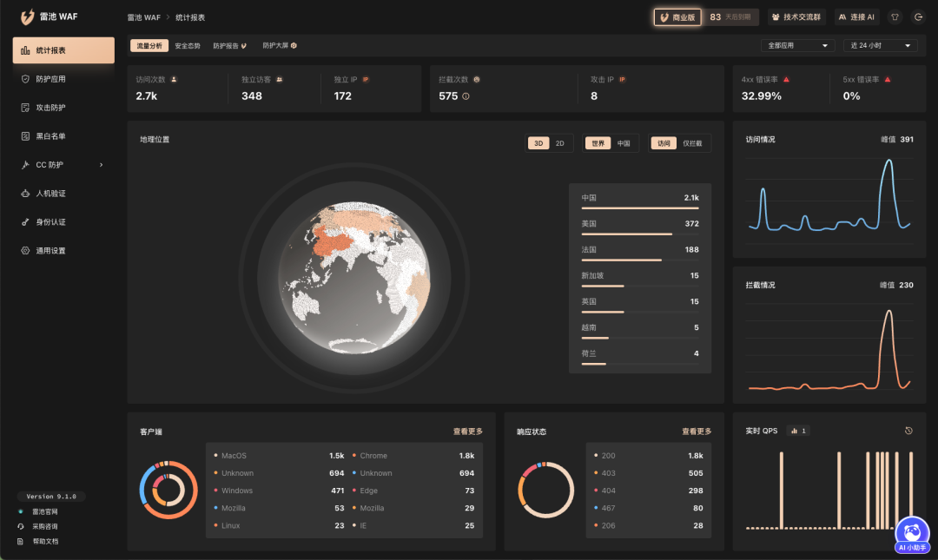Click the 商业版 edition badge
This screenshot has width=938, height=560.
677,17
